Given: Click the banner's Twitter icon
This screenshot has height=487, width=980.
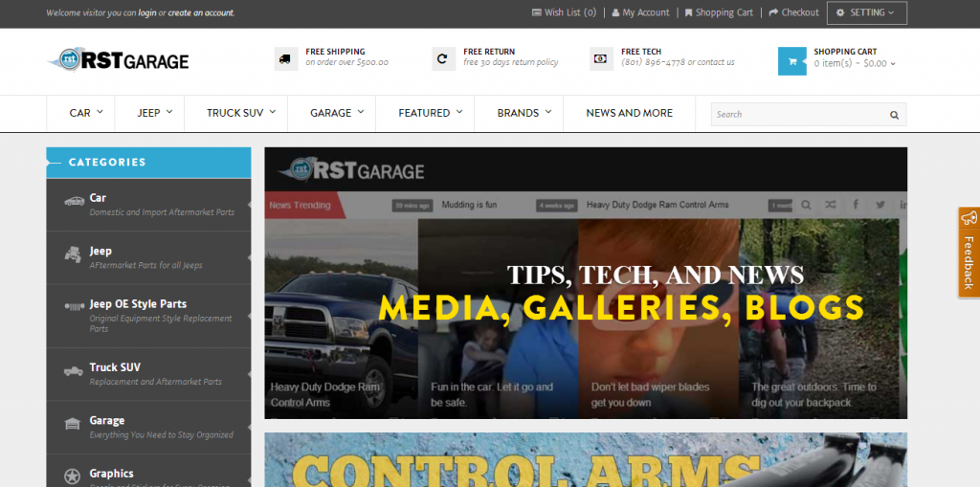Looking at the screenshot, I should (880, 205).
